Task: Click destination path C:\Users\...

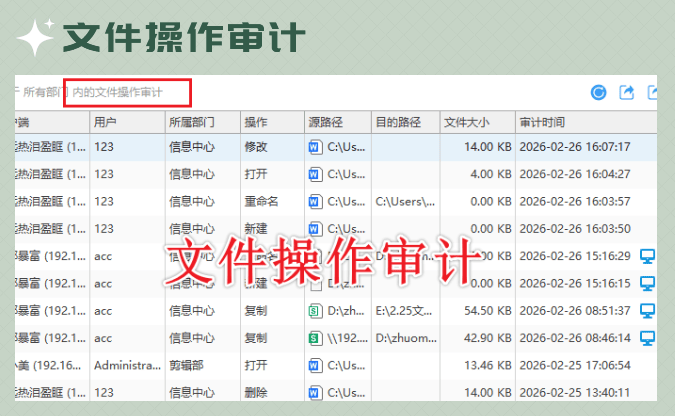Action: click(x=405, y=202)
